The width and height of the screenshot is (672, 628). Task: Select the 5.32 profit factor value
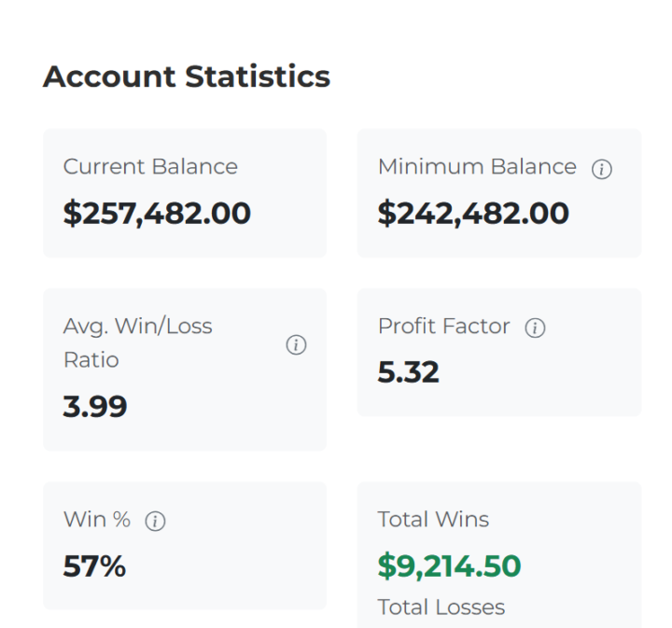pos(408,372)
